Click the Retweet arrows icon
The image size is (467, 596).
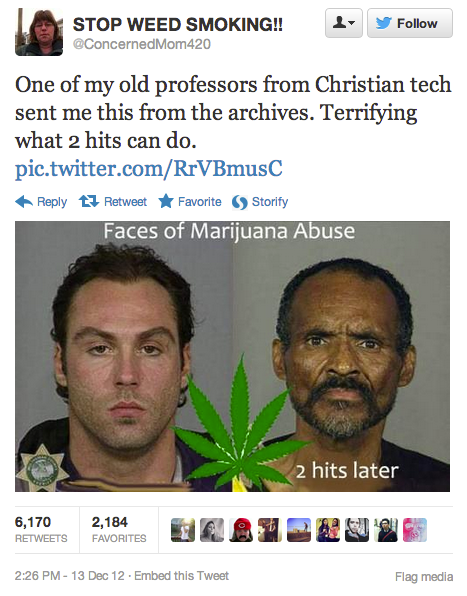coord(89,201)
